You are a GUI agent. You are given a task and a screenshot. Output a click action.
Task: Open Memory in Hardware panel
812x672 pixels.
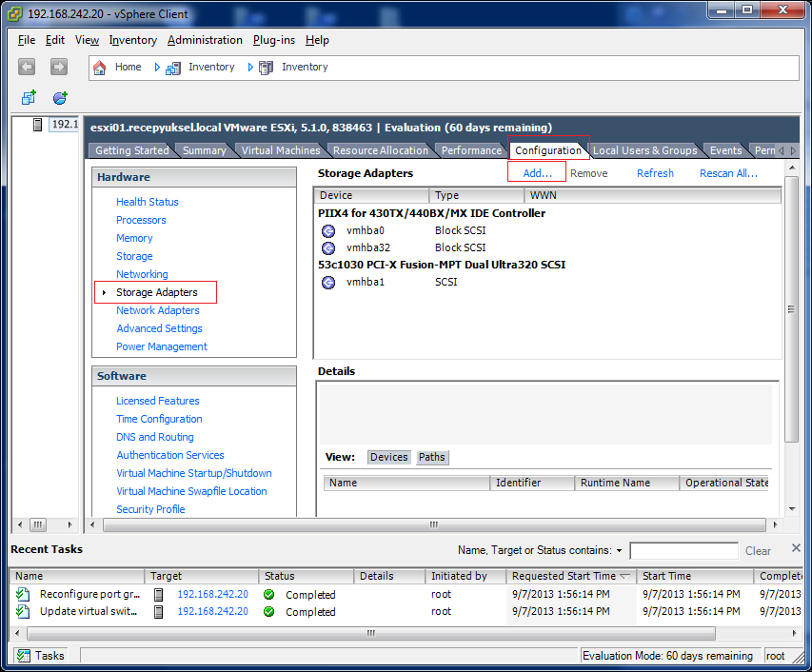pyautogui.click(x=134, y=238)
